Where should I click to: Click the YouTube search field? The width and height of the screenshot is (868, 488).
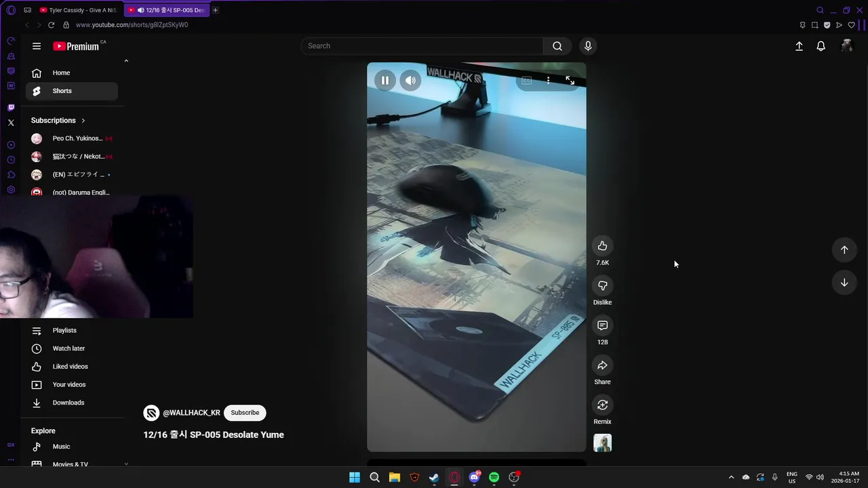[x=421, y=46]
